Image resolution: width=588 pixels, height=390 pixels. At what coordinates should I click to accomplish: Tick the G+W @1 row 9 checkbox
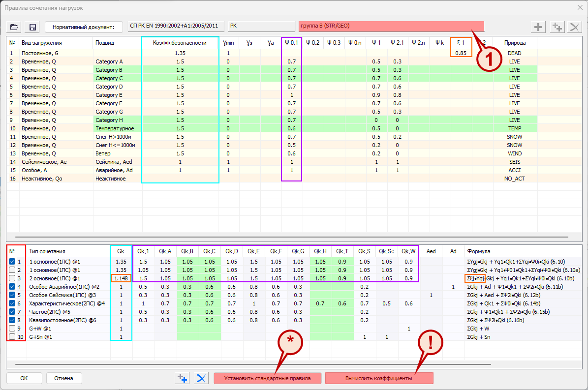(12, 329)
